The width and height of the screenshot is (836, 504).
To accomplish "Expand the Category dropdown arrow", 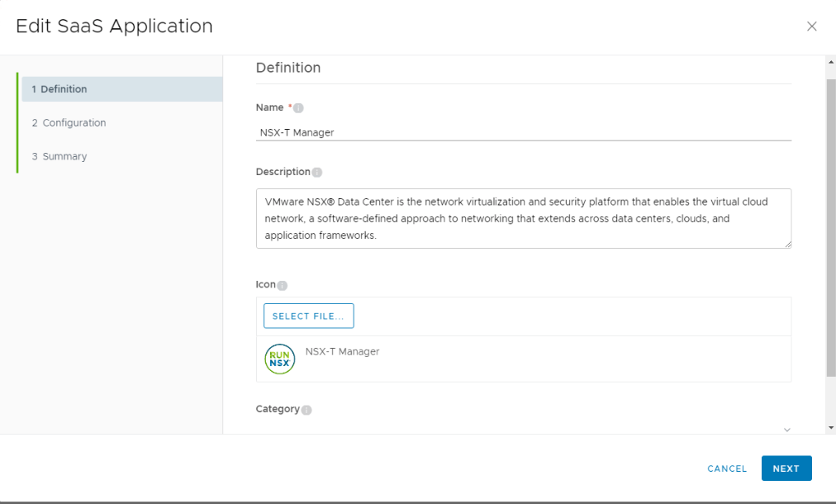I will click(787, 430).
